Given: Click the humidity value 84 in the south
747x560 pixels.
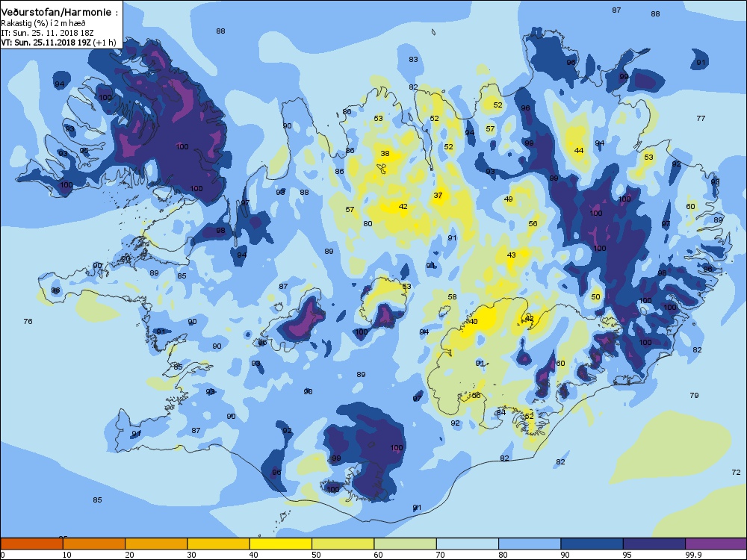Looking at the screenshot, I should (x=500, y=412).
